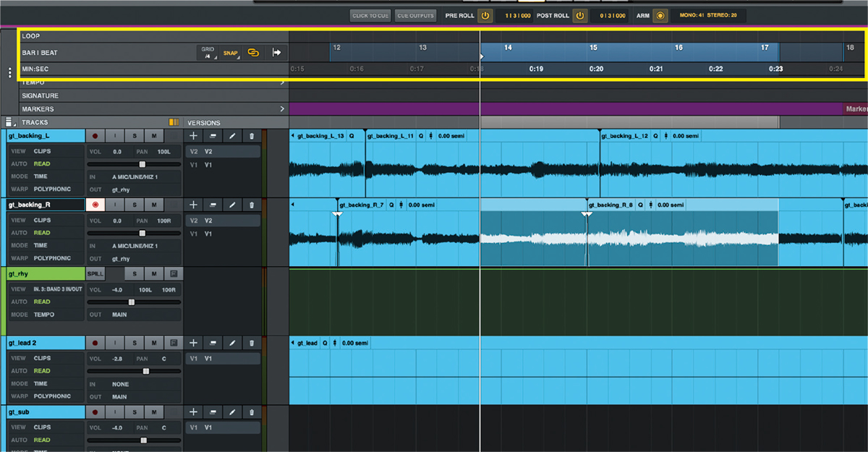
Task: Click the minus version icon on gt_backing_L
Action: [213, 136]
